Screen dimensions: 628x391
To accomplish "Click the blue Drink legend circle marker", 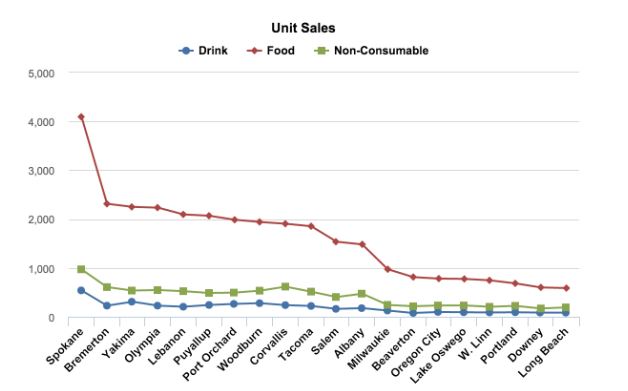I will click(186, 51).
